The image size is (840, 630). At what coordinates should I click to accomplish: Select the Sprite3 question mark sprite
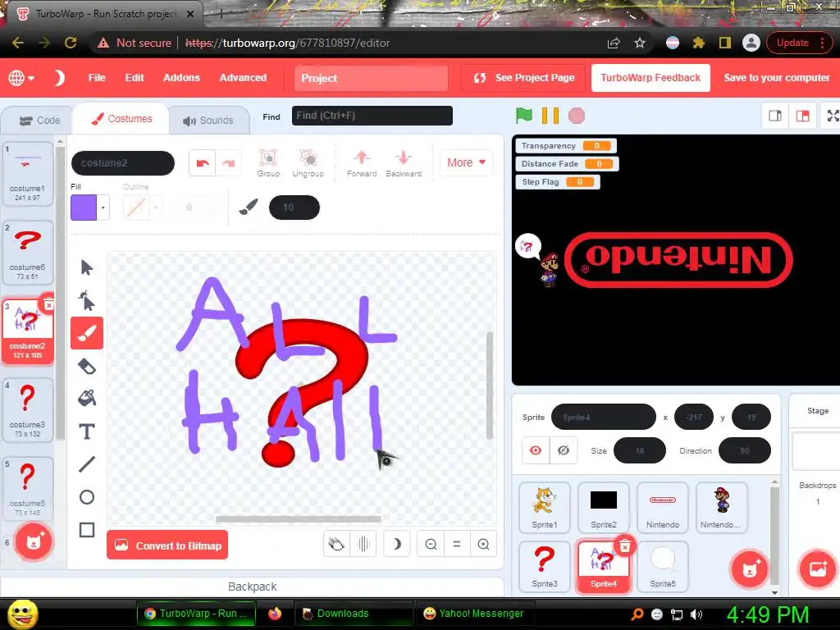coord(545,566)
